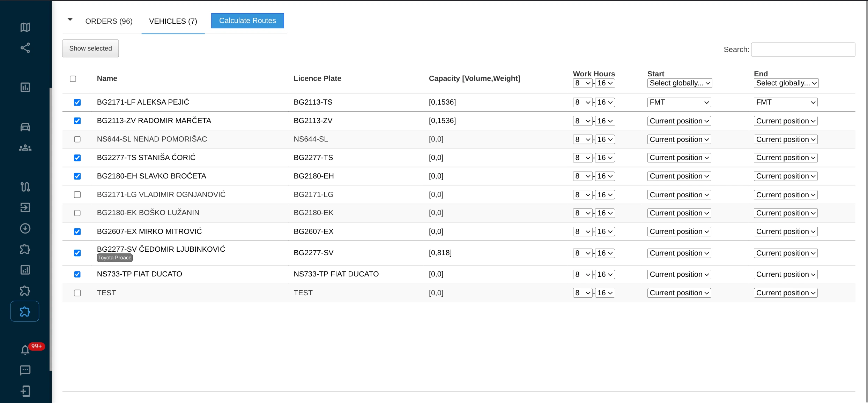
Task: Open End position dropdown for NENAD POMORIŠAC
Action: click(x=786, y=140)
